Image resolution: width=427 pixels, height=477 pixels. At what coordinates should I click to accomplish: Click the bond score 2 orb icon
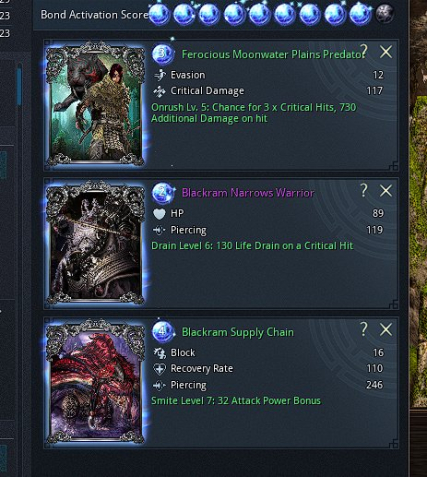click(x=163, y=192)
